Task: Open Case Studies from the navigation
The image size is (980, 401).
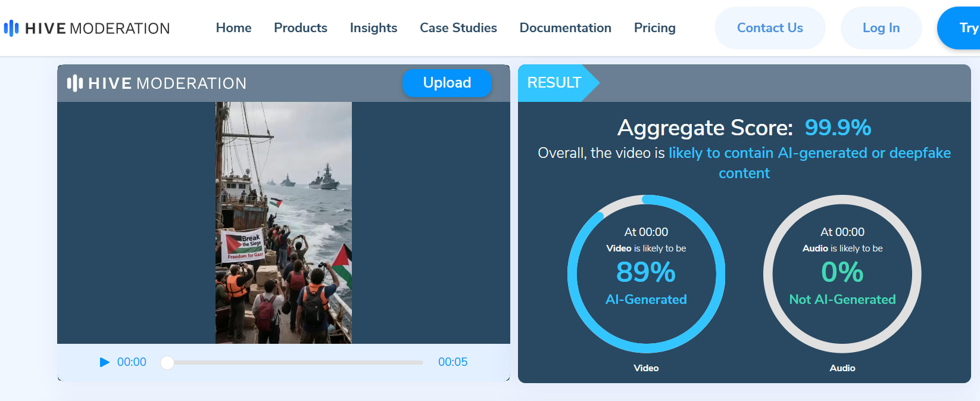Action: tap(458, 28)
